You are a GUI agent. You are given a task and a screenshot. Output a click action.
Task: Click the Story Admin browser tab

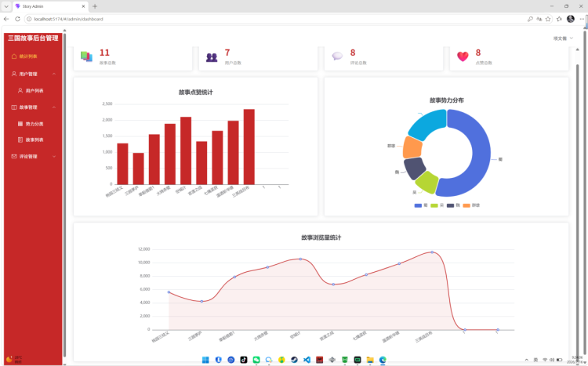[x=50, y=6]
